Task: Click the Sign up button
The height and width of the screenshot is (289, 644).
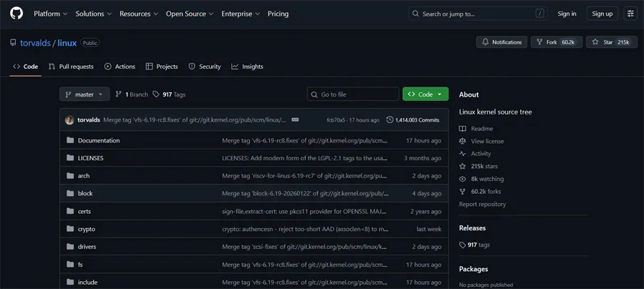Action: coord(602,14)
